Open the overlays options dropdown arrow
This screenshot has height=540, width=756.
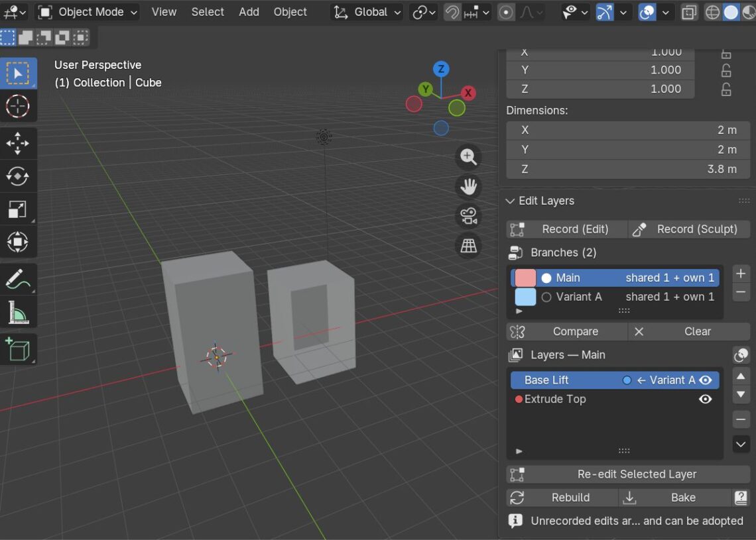(x=665, y=12)
